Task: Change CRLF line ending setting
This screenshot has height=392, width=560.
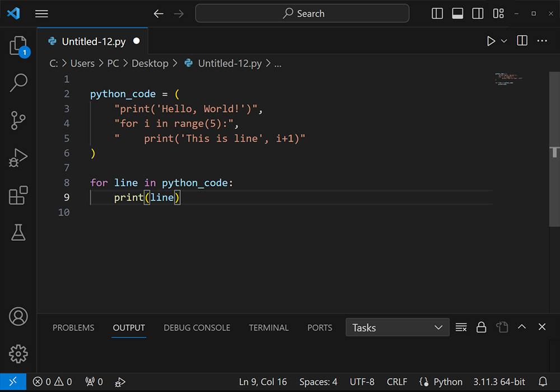Action: point(397,382)
